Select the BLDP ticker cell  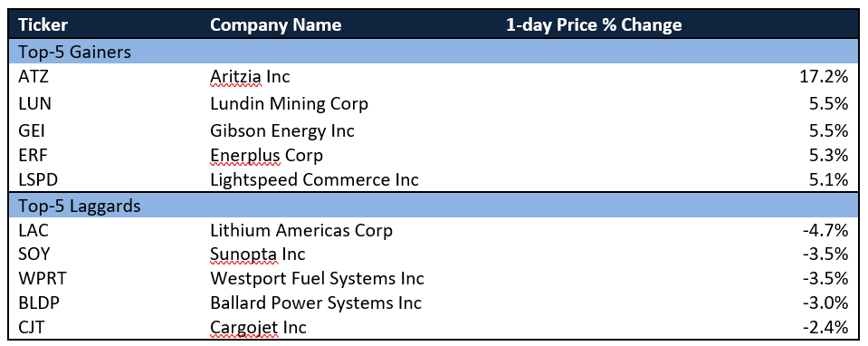(39, 303)
